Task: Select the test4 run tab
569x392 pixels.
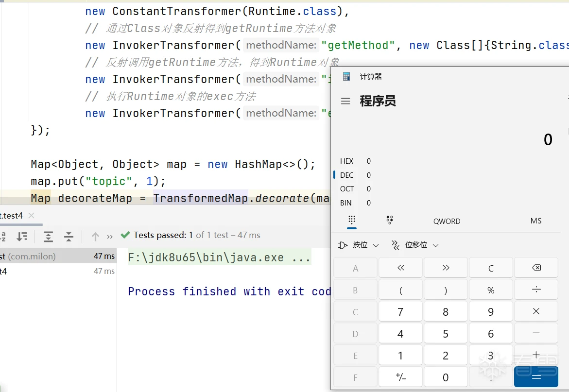Action: [12, 216]
